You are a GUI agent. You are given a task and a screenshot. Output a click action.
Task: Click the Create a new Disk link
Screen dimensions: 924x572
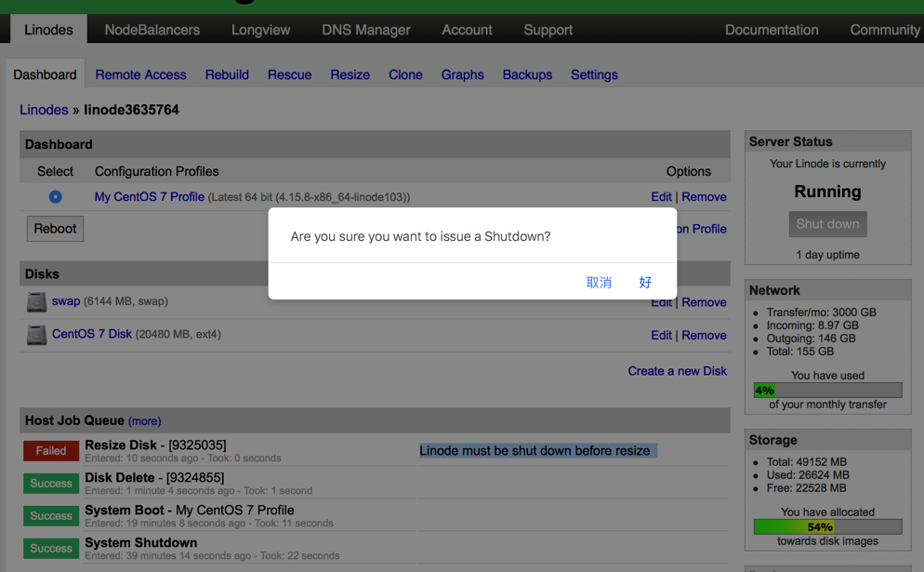point(677,371)
